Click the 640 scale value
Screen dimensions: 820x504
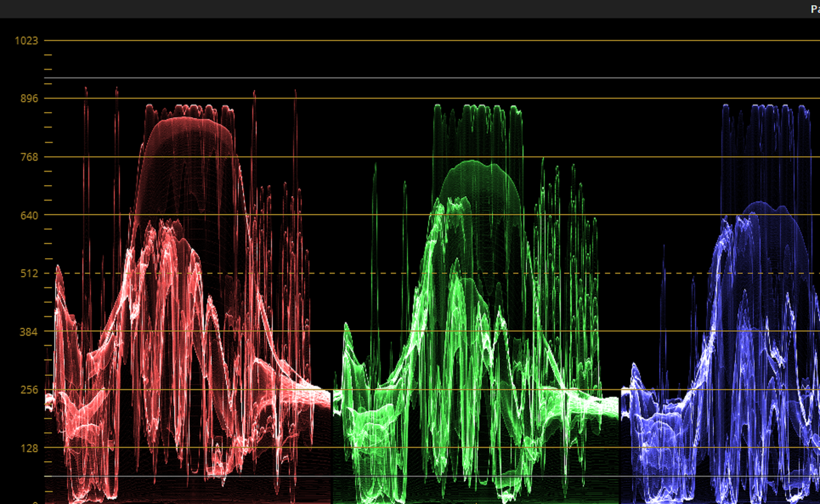point(29,215)
